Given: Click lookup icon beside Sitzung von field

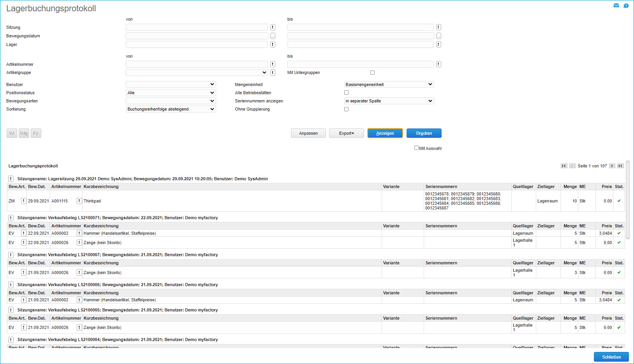Looking at the screenshot, I should tap(273, 27).
